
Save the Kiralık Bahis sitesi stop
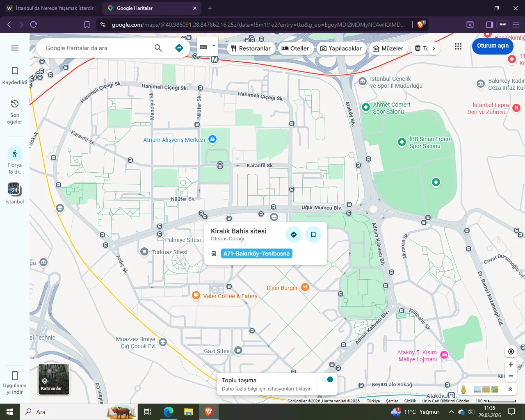click(x=313, y=235)
